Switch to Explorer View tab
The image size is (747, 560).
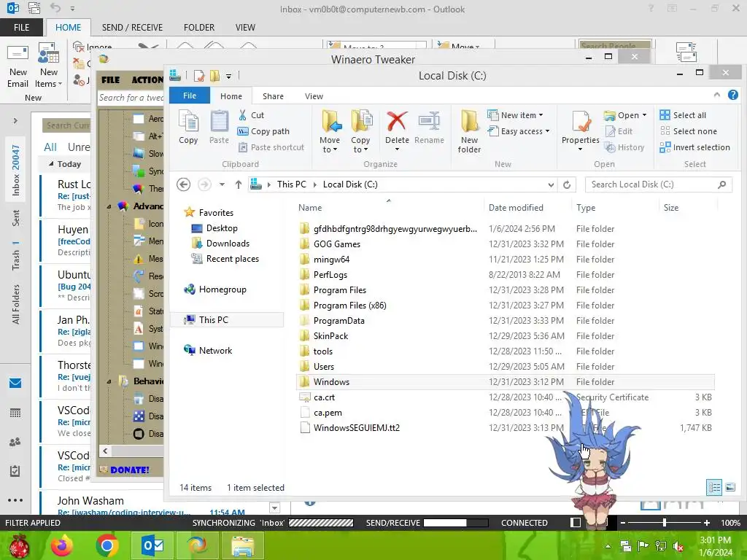pyautogui.click(x=314, y=96)
